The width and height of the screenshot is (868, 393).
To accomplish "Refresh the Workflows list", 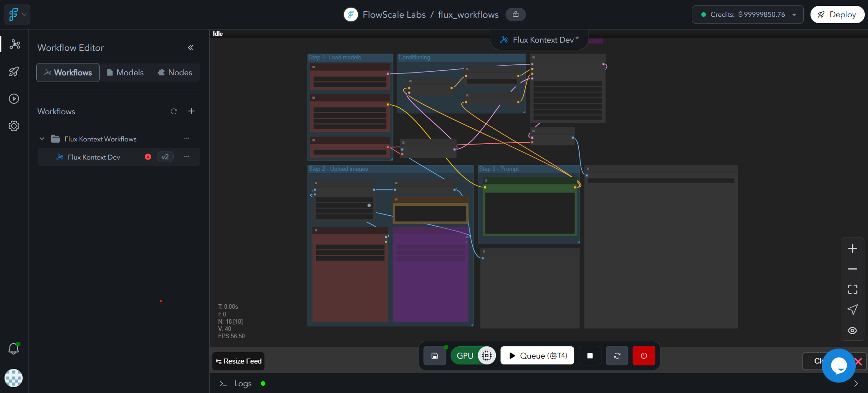I will tap(174, 112).
